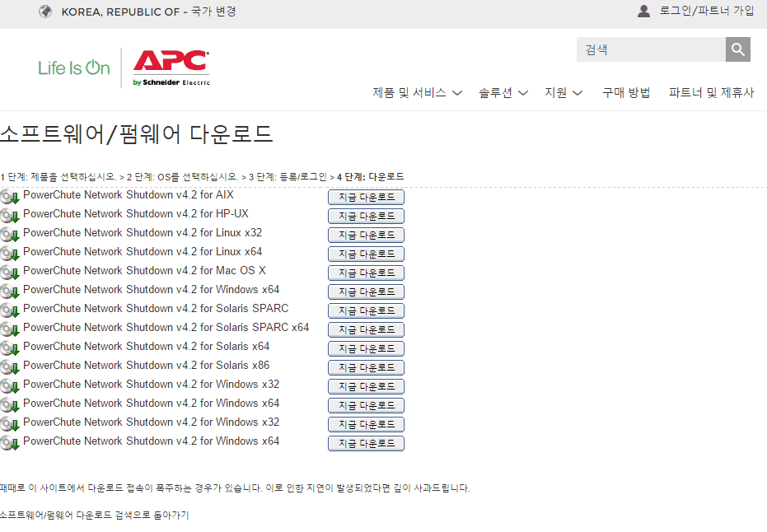The image size is (767, 532).
Task: Click 지금 다운로드 for Solaris x86
Action: [x=366, y=367]
